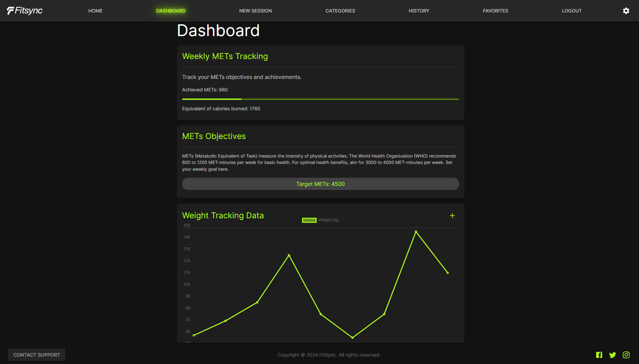639x364 pixels.
Task: Open the Favorites page
Action: click(496, 11)
